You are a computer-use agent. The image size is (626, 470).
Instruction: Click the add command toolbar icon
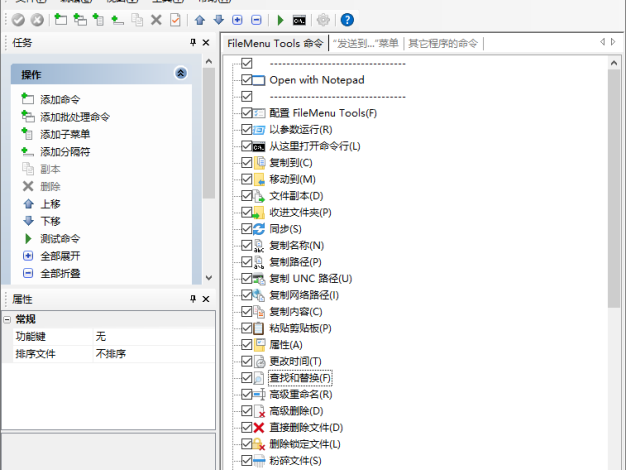60,20
